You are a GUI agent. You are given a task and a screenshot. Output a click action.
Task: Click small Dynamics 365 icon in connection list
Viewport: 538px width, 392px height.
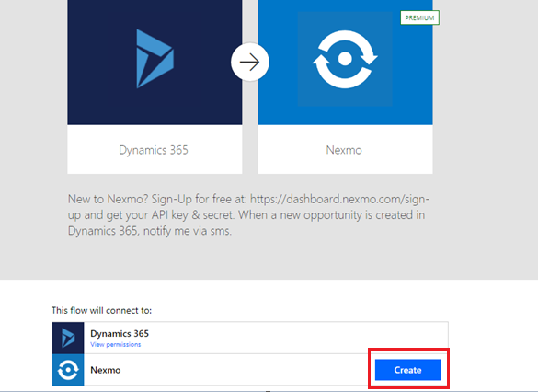(x=68, y=338)
